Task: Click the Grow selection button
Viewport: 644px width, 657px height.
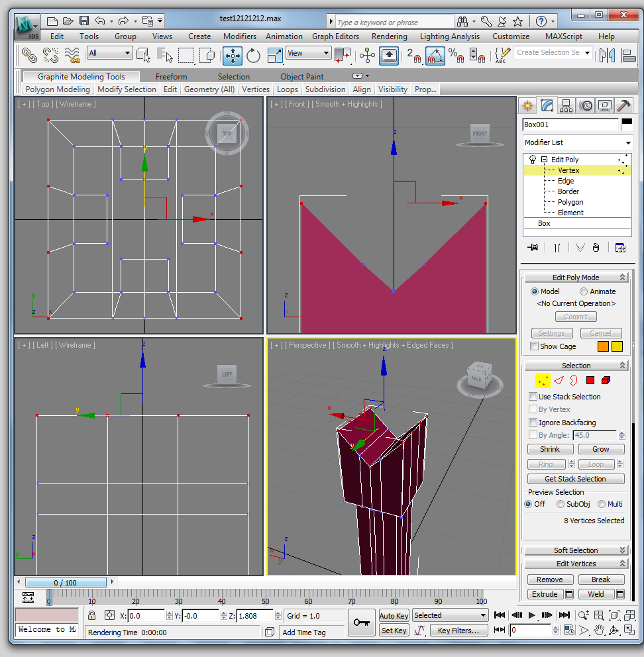Action: [x=600, y=449]
